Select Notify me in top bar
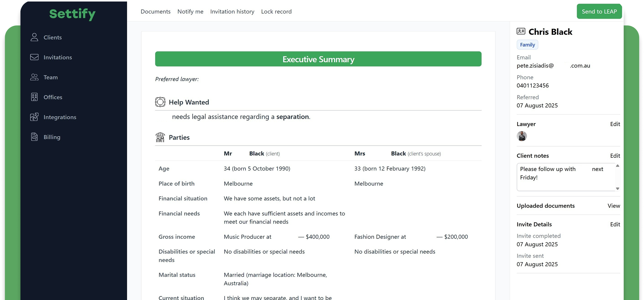 191,11
